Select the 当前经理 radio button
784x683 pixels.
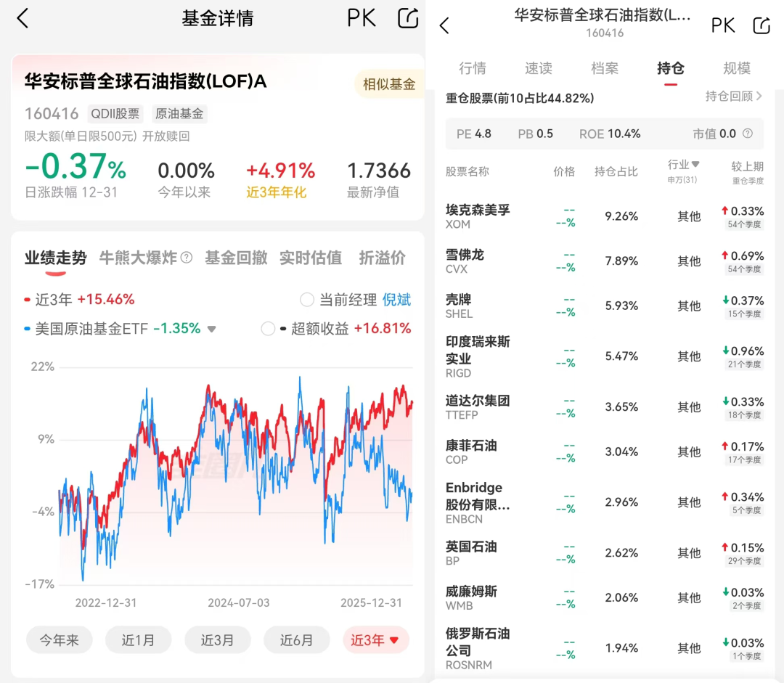click(307, 298)
